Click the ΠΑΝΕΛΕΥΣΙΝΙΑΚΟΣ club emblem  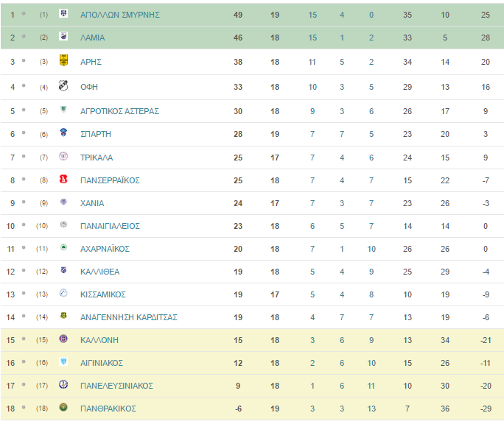tap(63, 384)
